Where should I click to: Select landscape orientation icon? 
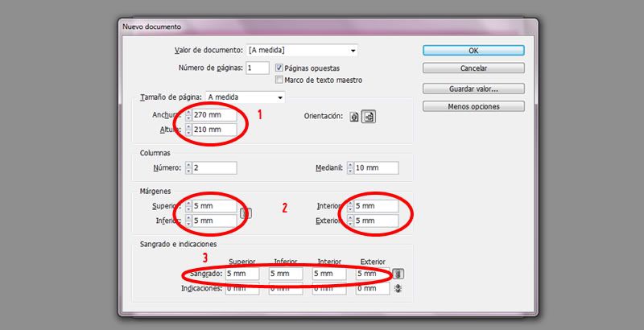click(x=369, y=117)
